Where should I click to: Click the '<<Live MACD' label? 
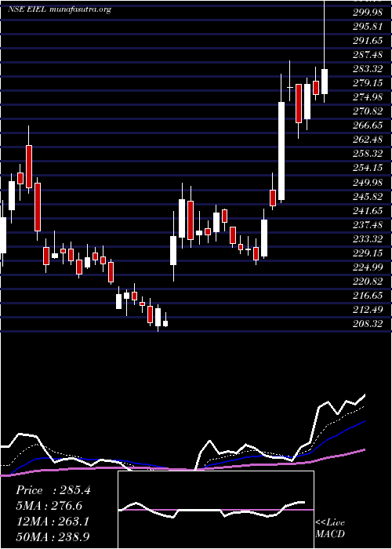pyautogui.click(x=330, y=528)
